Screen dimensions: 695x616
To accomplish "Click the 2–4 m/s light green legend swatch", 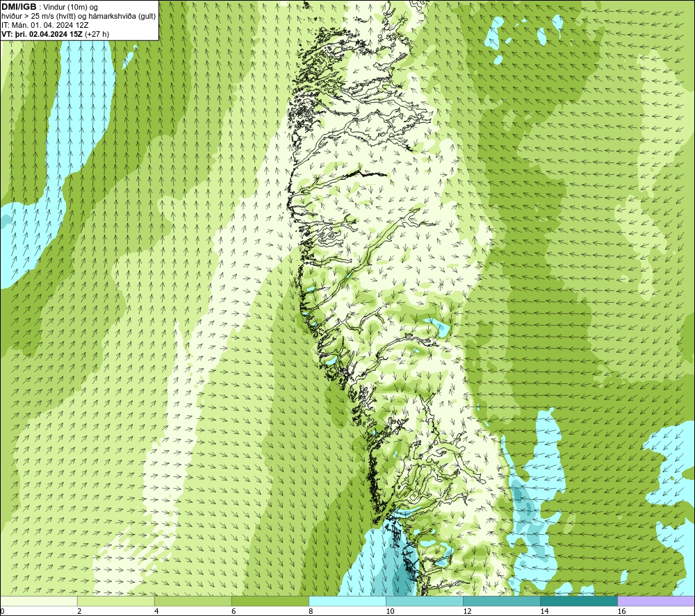I will click(x=116, y=601).
